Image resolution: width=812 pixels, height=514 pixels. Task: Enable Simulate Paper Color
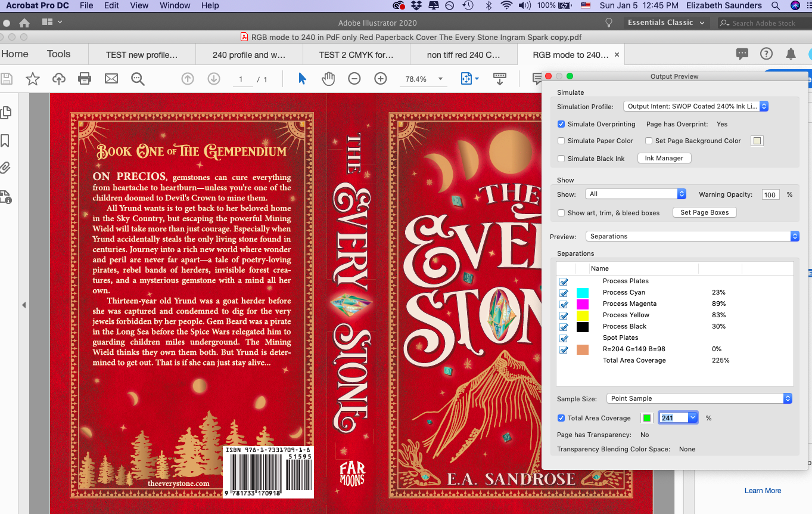point(561,141)
